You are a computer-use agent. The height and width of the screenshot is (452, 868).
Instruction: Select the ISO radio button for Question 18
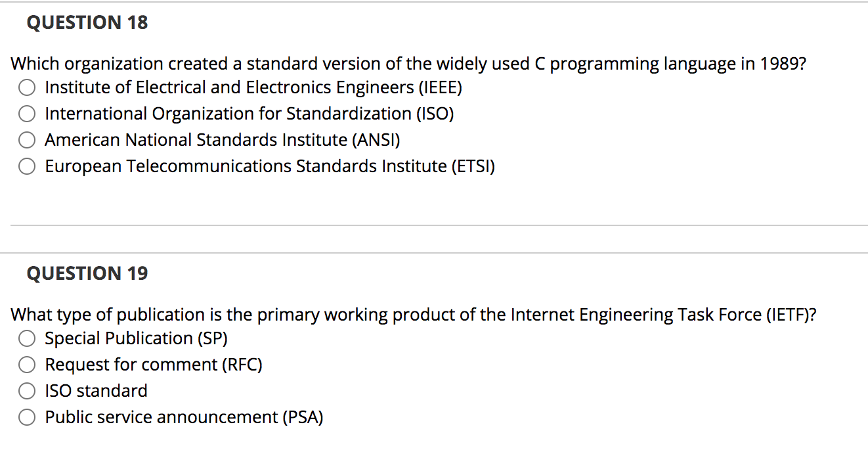point(26,113)
